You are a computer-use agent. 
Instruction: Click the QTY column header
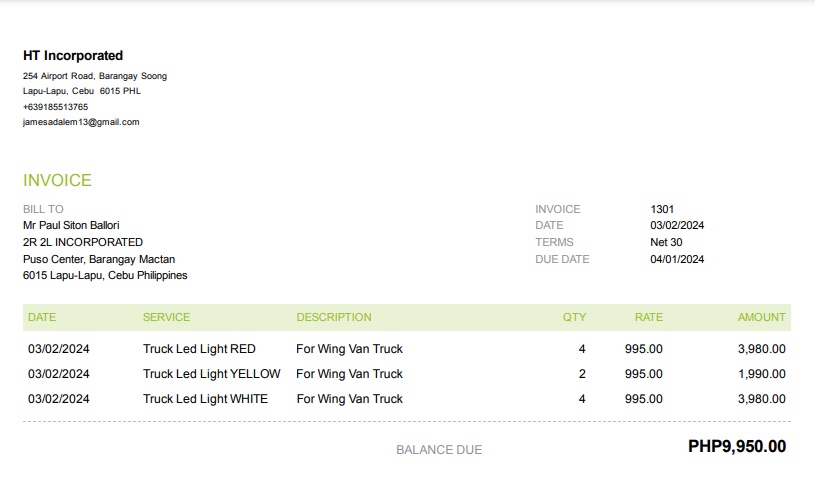tap(574, 317)
